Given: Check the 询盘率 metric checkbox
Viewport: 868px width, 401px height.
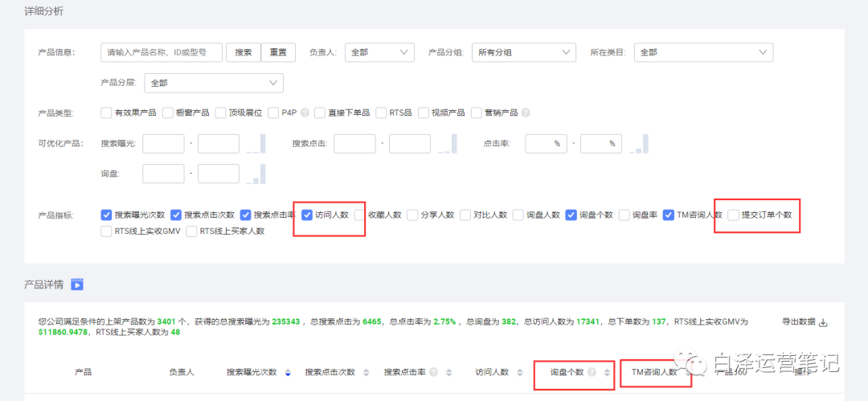Looking at the screenshot, I should click(x=624, y=215).
